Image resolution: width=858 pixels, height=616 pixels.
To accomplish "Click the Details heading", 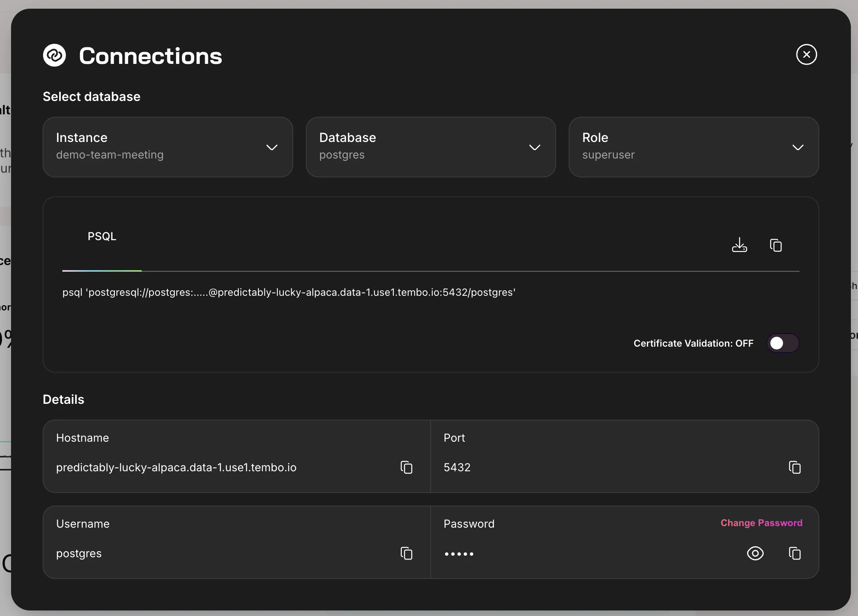I will [x=64, y=399].
